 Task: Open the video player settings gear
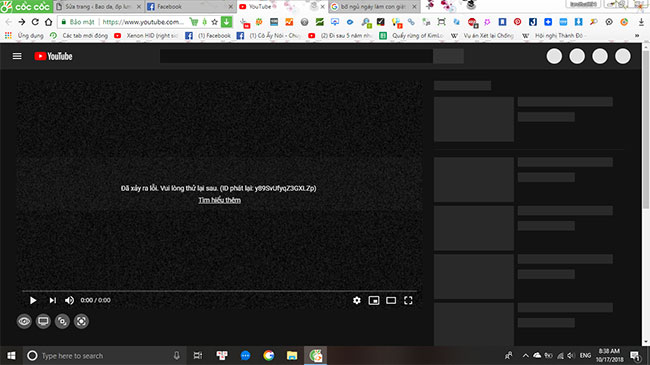[357, 300]
